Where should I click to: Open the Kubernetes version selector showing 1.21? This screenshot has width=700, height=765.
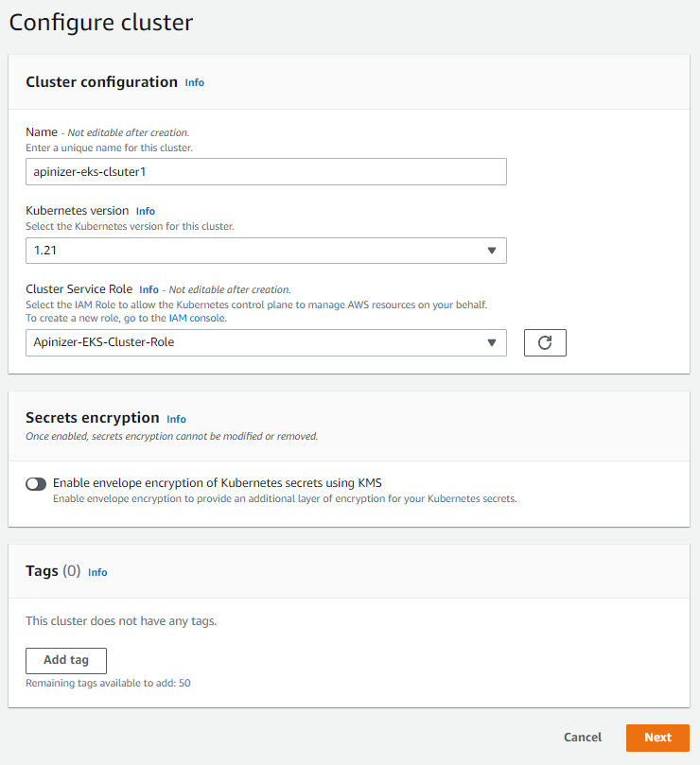266,251
